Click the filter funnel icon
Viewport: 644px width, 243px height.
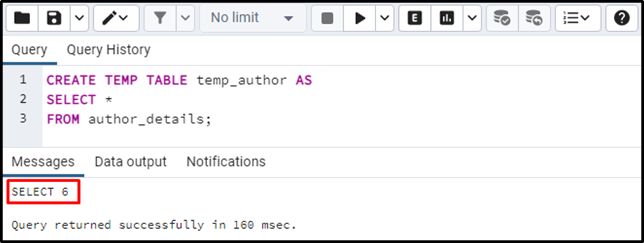(160, 18)
